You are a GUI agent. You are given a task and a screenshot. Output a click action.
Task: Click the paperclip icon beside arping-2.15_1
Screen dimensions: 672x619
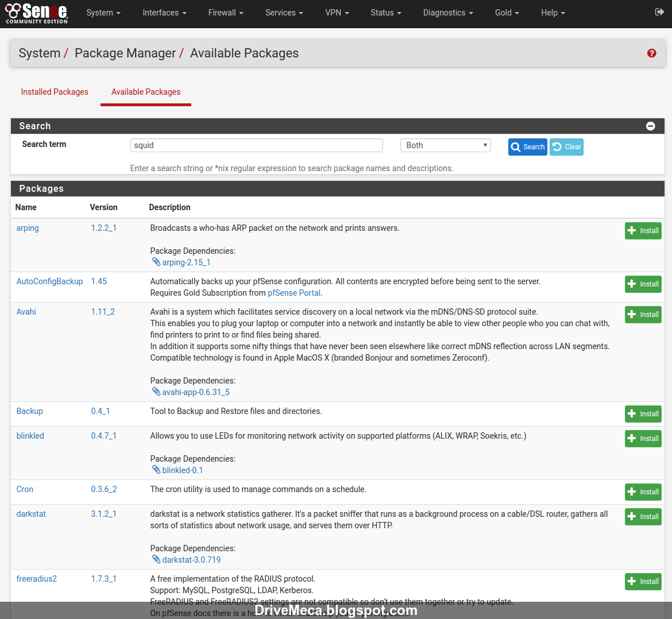coord(156,262)
